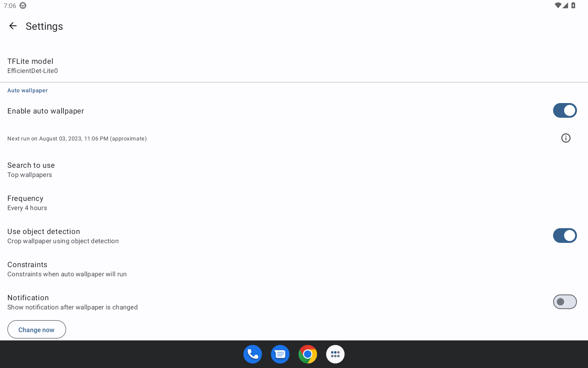
Task: Open the app drawer icon
Action: [335, 354]
